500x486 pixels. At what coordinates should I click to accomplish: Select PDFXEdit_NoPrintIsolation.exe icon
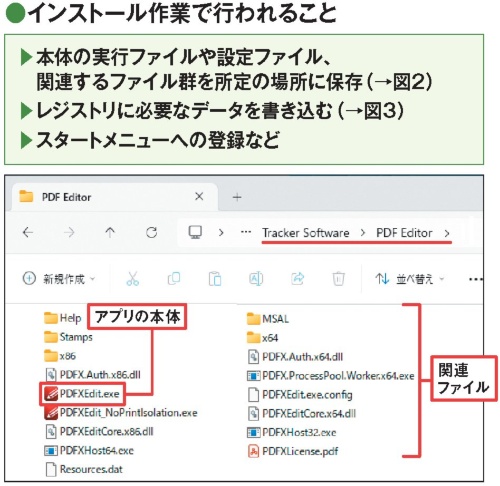tap(51, 413)
